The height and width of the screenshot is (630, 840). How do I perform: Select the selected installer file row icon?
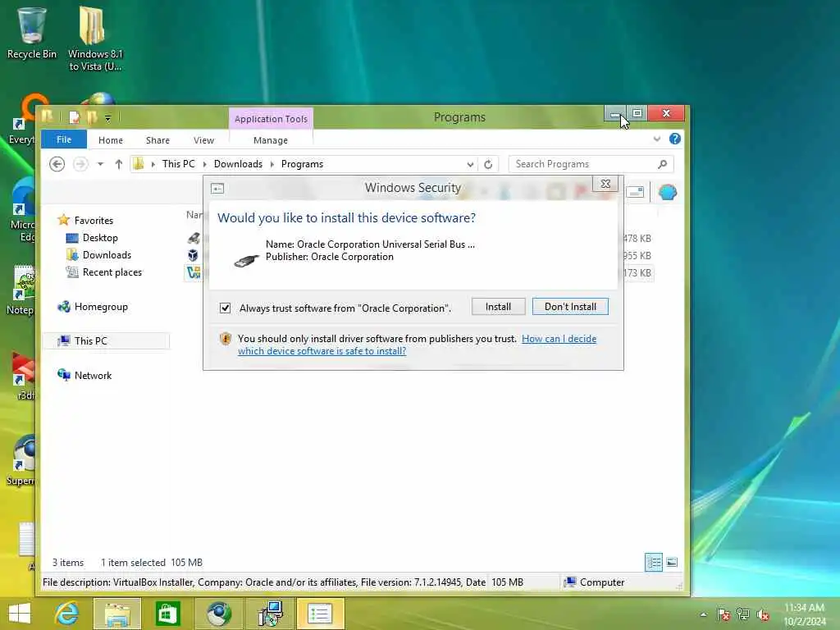194,272
